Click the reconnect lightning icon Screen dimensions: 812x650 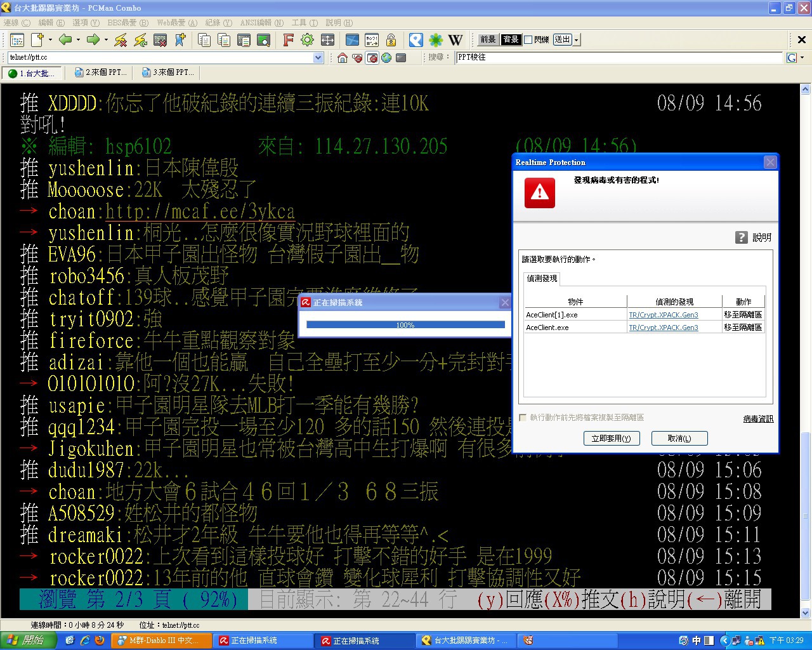coord(140,40)
